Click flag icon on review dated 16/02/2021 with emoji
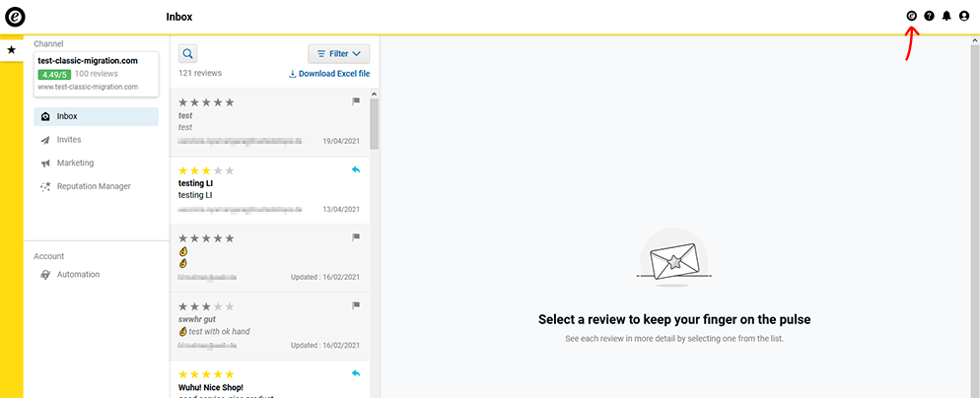This screenshot has width=980, height=398. [356, 237]
